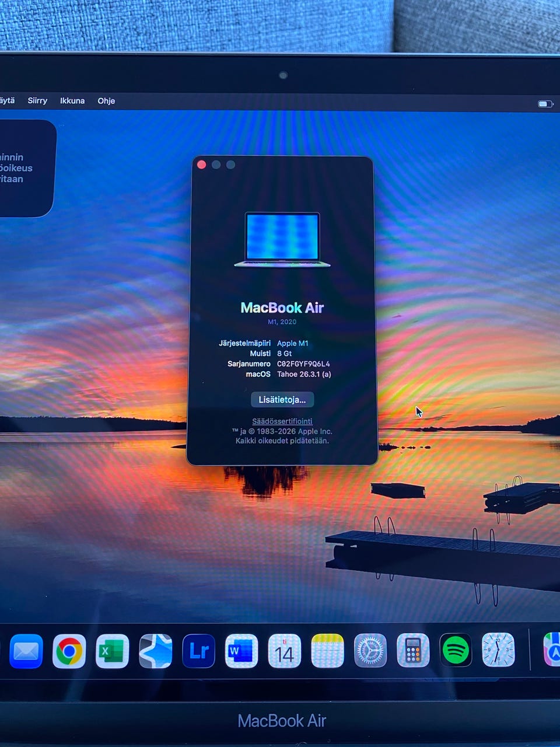This screenshot has height=747, width=560.
Task: Open the Siirry menu
Action: (37, 100)
